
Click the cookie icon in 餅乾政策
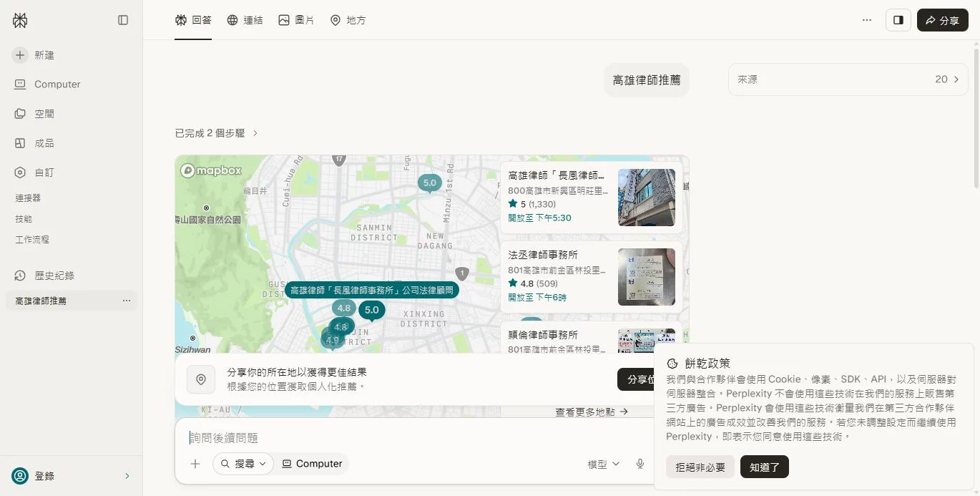(x=672, y=364)
